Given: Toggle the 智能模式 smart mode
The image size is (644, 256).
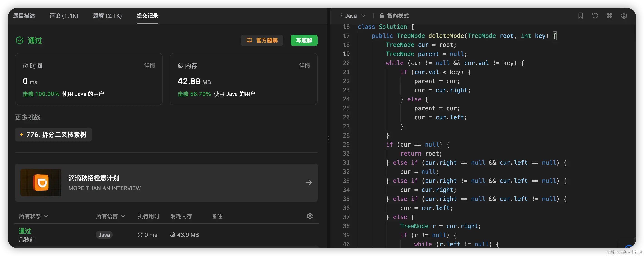Looking at the screenshot, I should 397,16.
